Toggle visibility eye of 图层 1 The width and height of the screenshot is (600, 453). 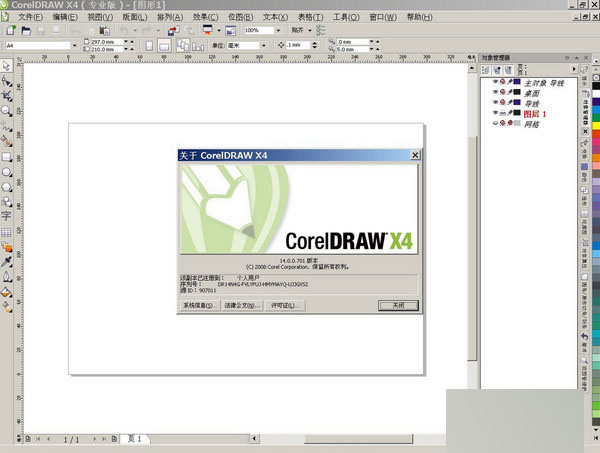495,112
